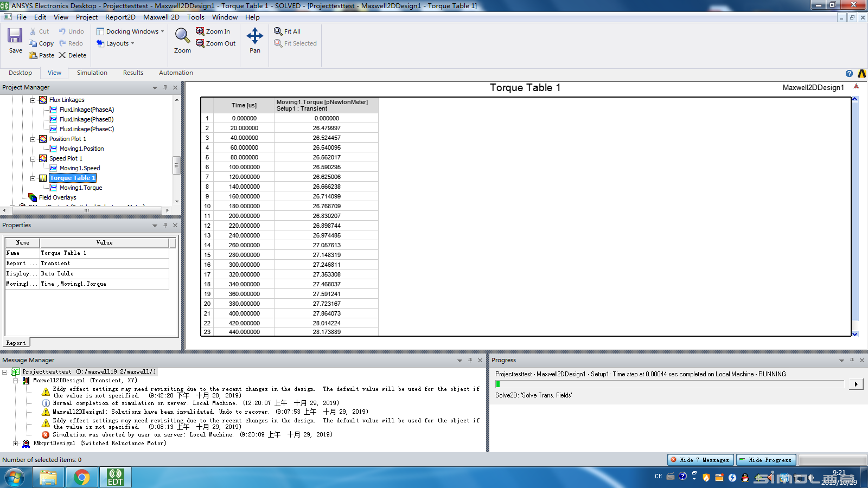Select Moving1.Speed in the tree
Image resolution: width=868 pixels, height=488 pixels.
tap(80, 168)
